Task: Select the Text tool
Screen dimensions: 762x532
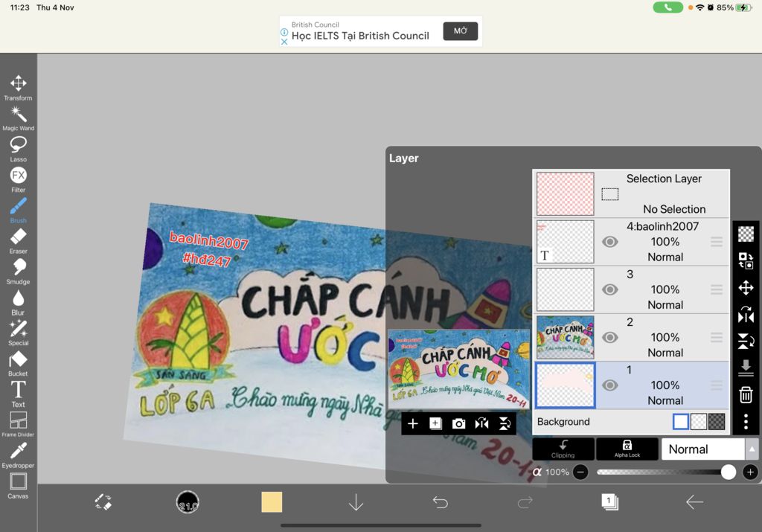Action: (18, 394)
